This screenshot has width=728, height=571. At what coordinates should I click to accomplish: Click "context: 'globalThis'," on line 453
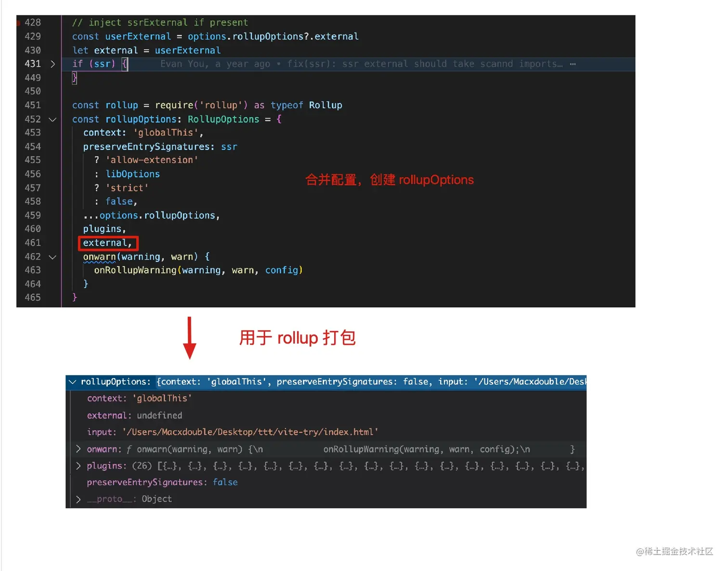pos(143,133)
